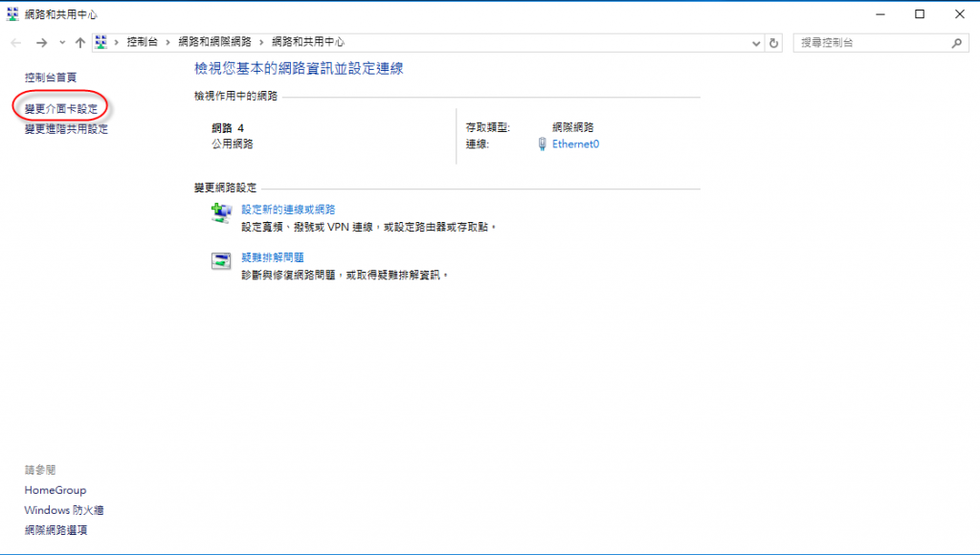
Task: Click the forward navigation arrow
Action: 41,43
